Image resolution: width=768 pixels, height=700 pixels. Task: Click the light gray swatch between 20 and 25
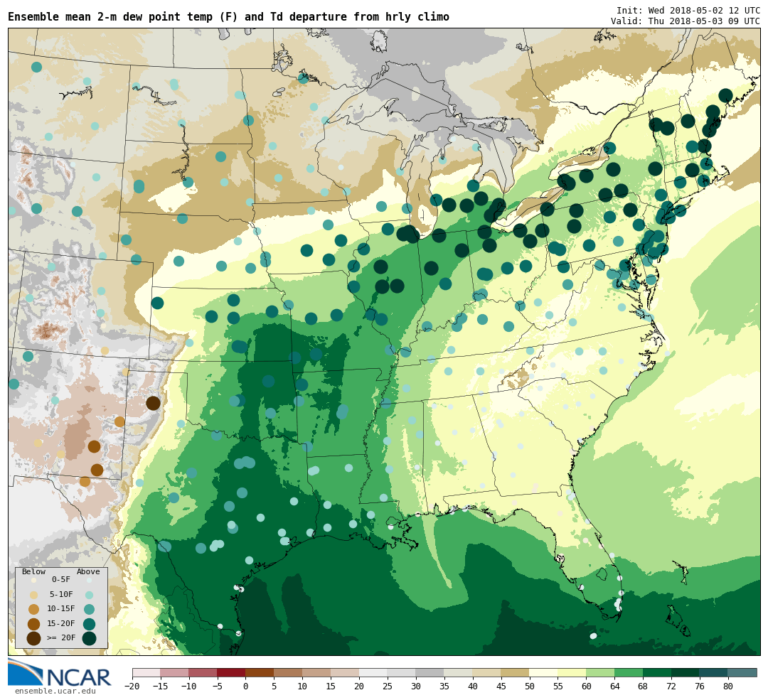point(373,672)
